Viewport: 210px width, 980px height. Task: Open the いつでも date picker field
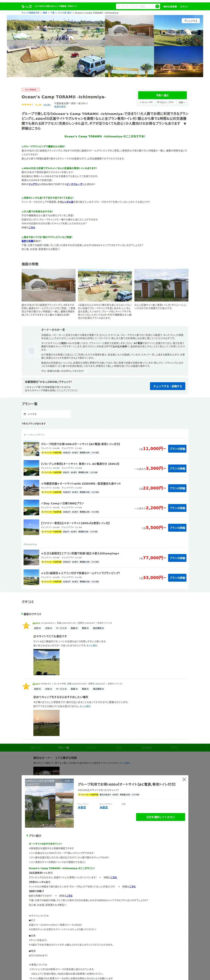point(46,414)
